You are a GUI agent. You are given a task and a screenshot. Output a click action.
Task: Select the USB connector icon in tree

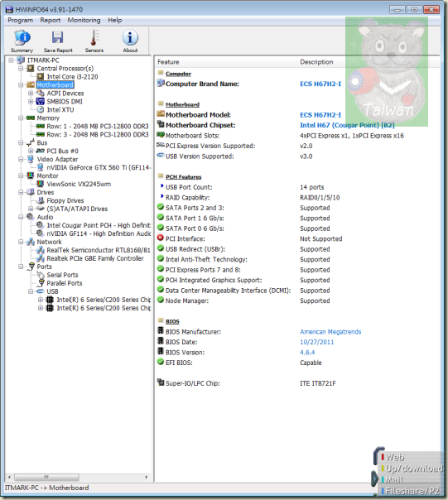tap(41, 291)
